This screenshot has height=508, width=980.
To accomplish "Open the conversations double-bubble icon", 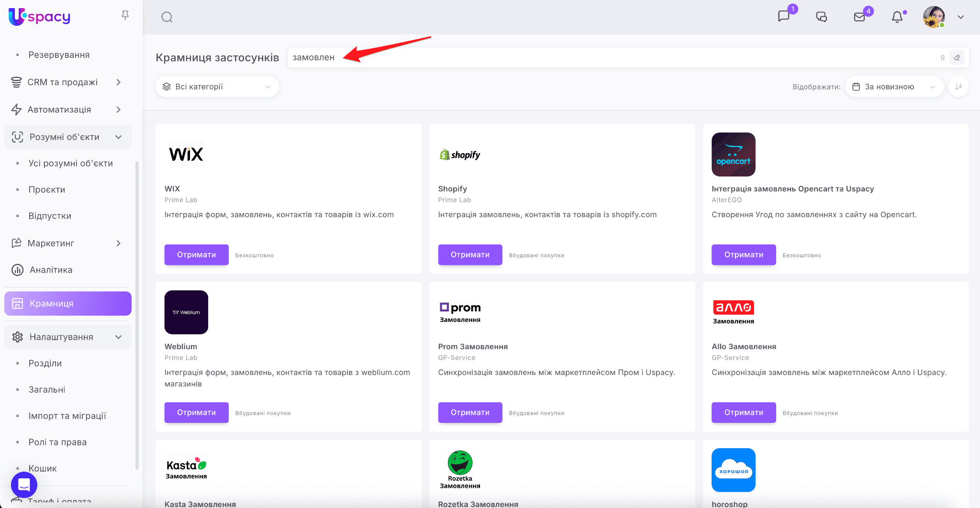I will [x=822, y=17].
